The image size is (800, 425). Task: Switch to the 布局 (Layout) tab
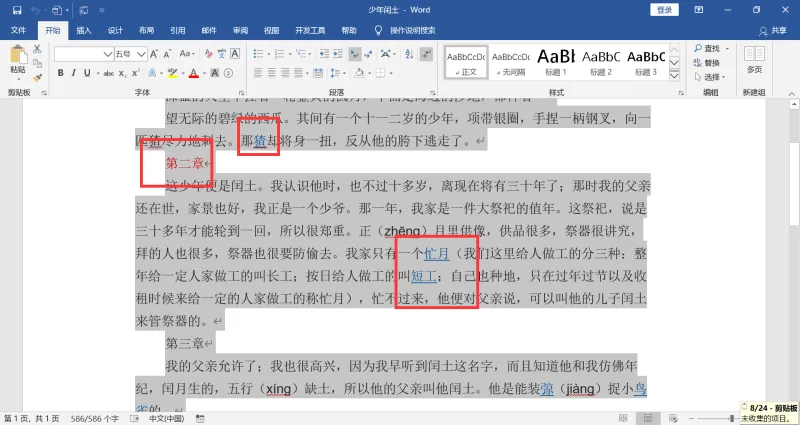pos(146,31)
